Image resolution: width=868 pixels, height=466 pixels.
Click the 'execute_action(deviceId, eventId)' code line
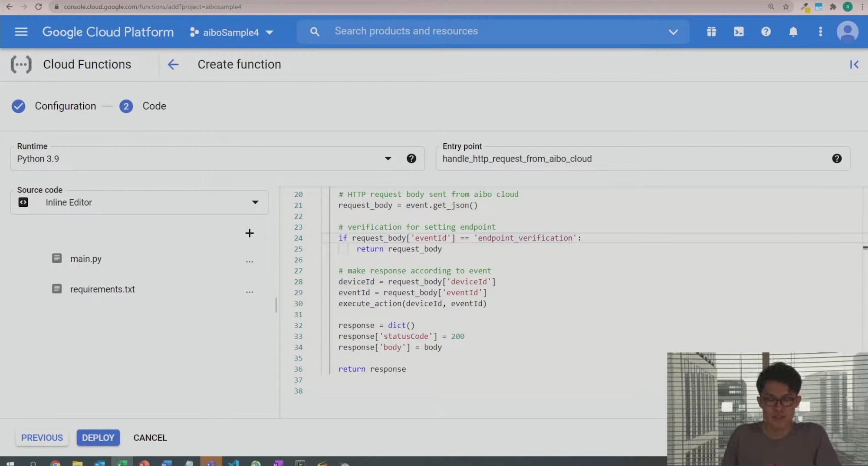412,304
